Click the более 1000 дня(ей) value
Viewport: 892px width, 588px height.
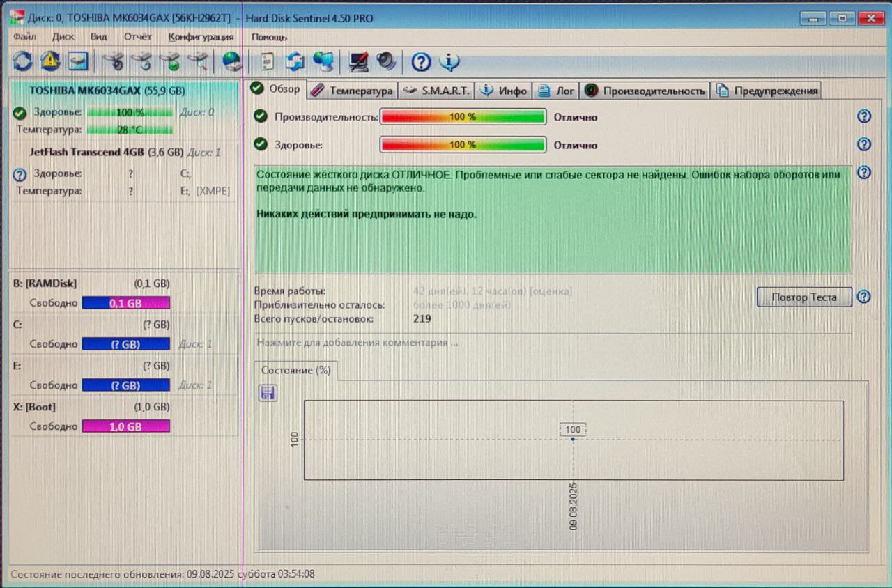[462, 305]
